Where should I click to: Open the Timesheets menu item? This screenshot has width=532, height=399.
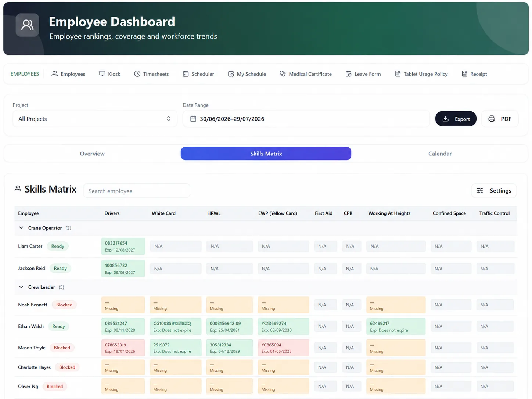[151, 74]
